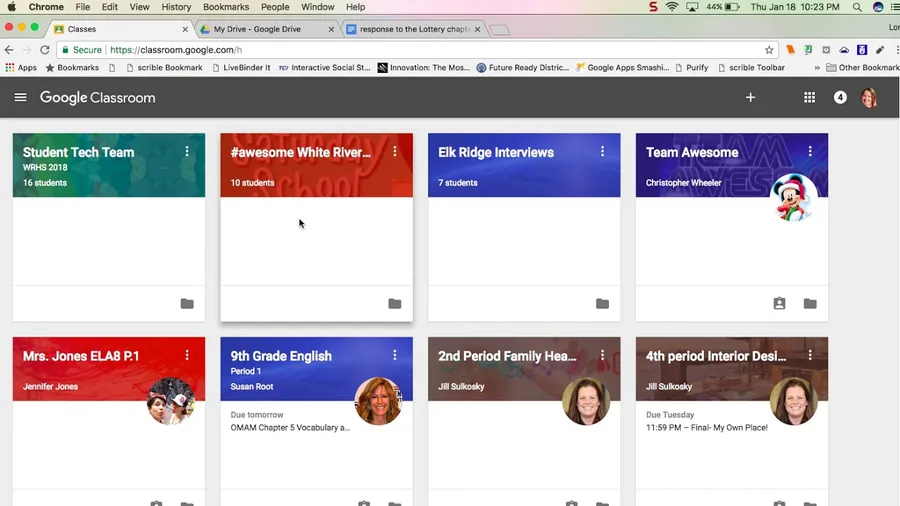Open the Bookmarks menu in the menu bar
This screenshot has height=506, width=900.
click(225, 7)
